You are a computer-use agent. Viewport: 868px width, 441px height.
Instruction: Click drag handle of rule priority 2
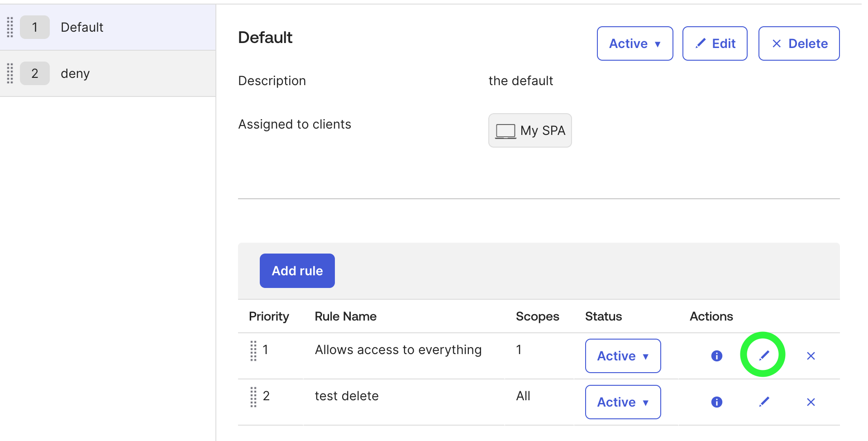tap(253, 397)
